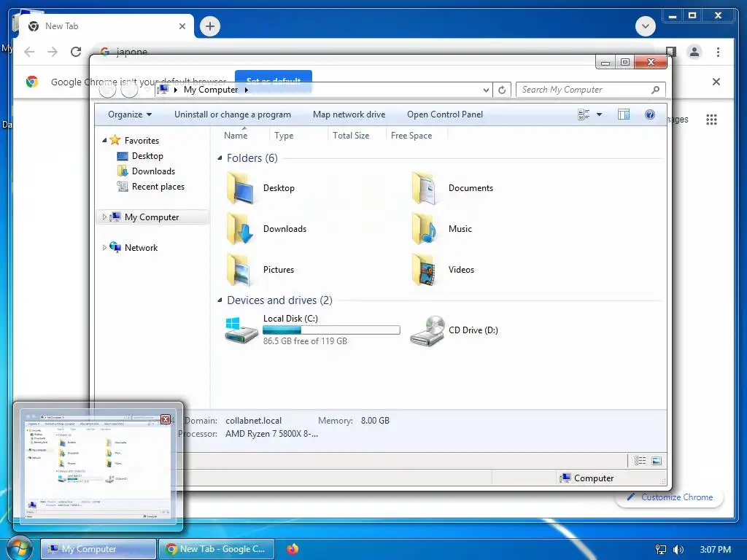The image size is (747, 560).
Task: Open the Documents folder icon
Action: pyautogui.click(x=424, y=189)
